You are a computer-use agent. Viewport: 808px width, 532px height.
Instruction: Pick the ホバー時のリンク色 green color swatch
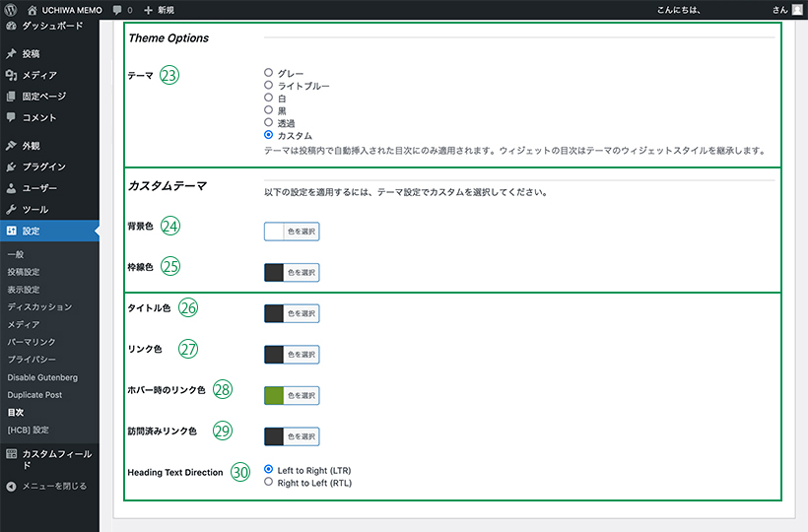pyautogui.click(x=274, y=395)
